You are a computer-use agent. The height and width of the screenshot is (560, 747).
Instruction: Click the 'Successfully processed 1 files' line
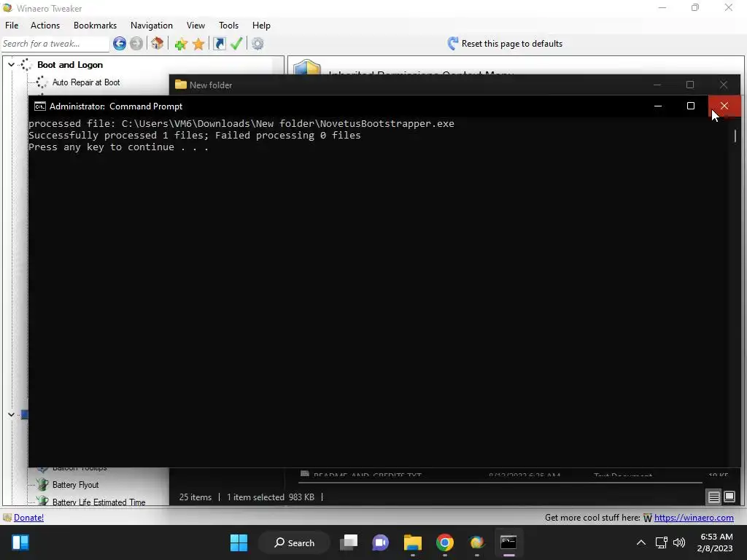point(194,135)
